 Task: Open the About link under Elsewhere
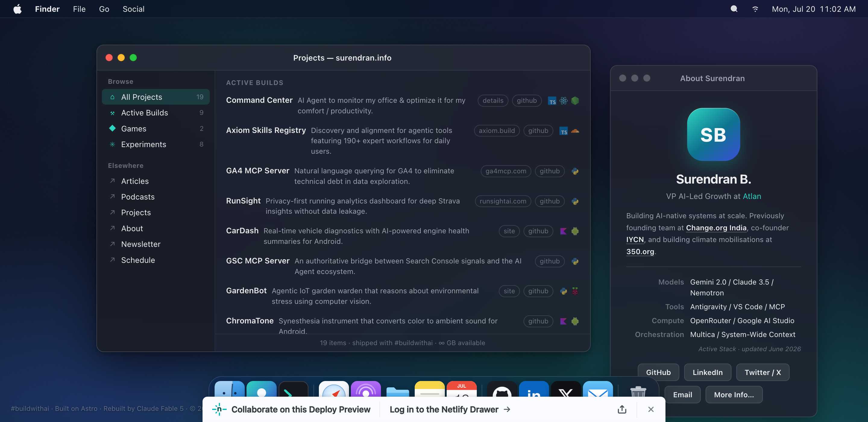156,228
